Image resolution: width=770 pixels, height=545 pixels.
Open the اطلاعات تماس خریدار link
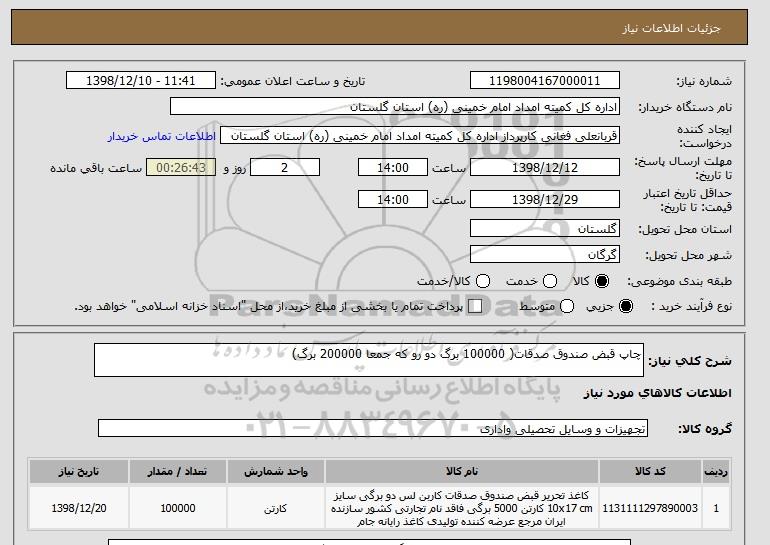point(162,136)
